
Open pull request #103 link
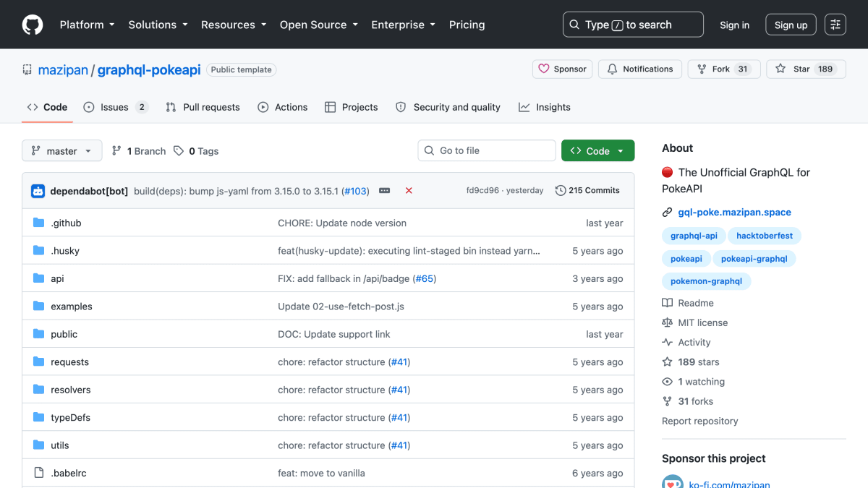click(355, 191)
